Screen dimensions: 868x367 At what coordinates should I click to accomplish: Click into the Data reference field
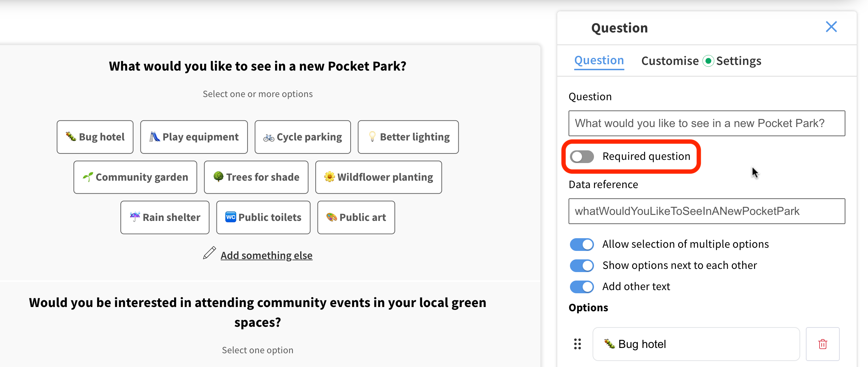[x=707, y=211]
